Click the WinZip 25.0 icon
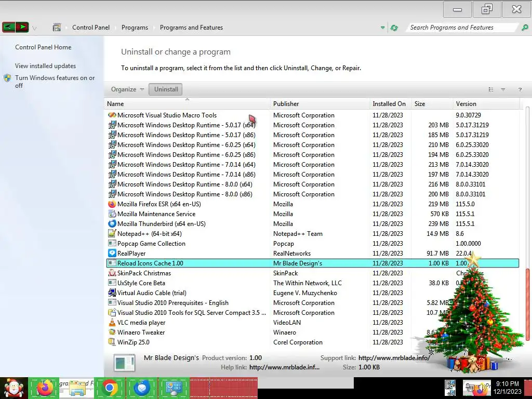532x399 pixels. click(x=112, y=342)
